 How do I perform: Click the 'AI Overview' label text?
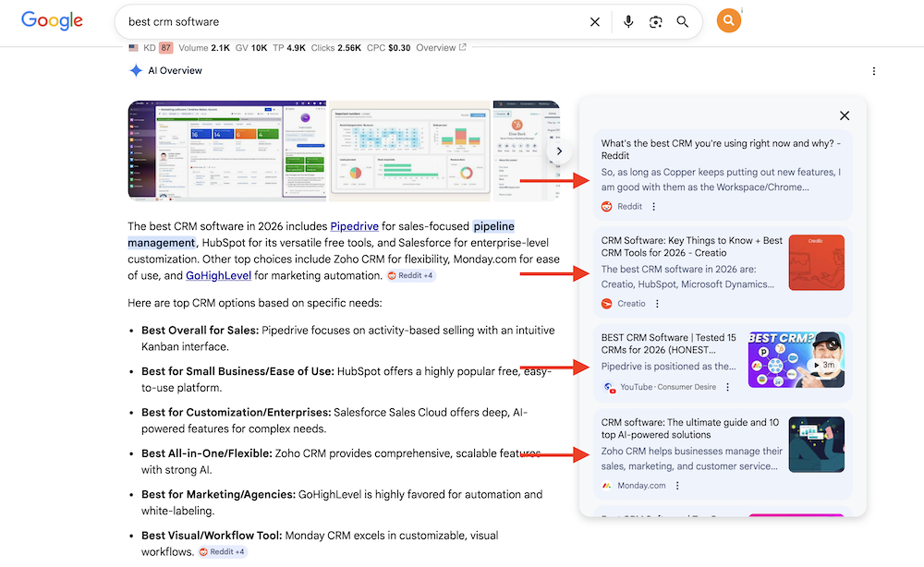(175, 71)
